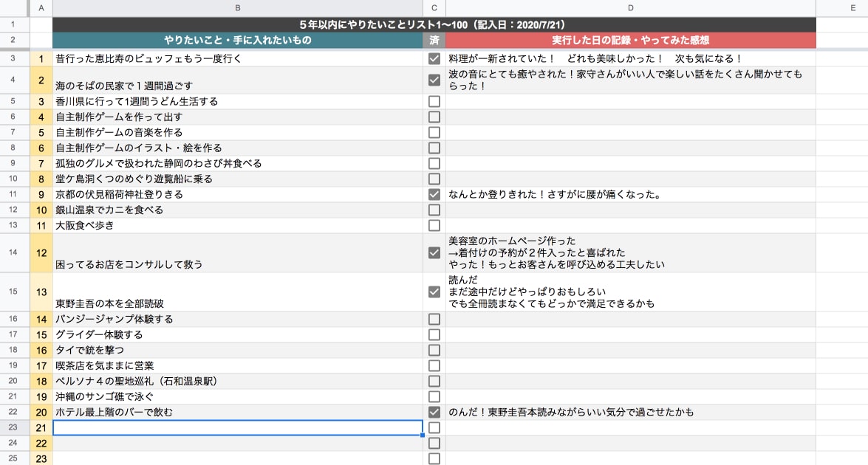Select cell 昔行った恵比寿のビュッフェもう一度行く
868x465 pixels.
pyautogui.click(x=237, y=58)
